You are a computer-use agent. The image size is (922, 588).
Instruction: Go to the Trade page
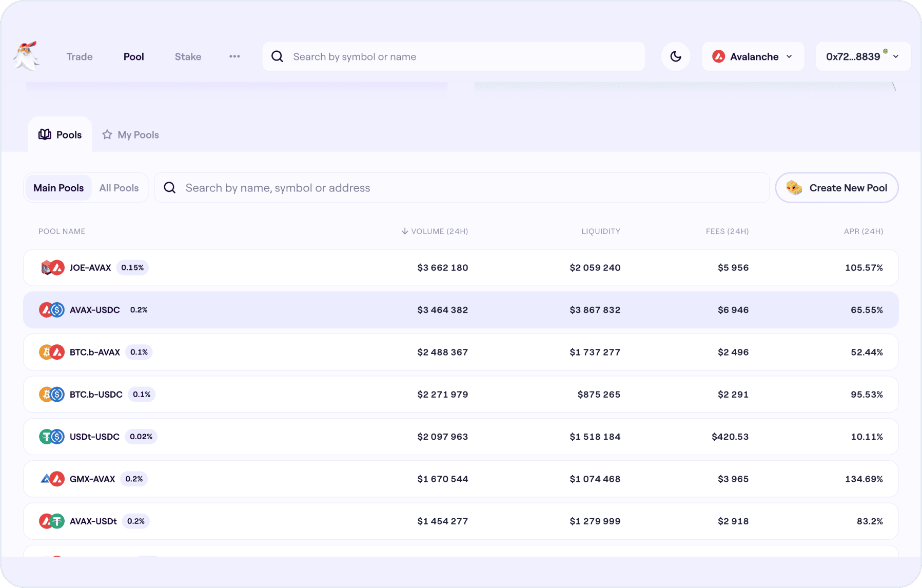coord(80,56)
